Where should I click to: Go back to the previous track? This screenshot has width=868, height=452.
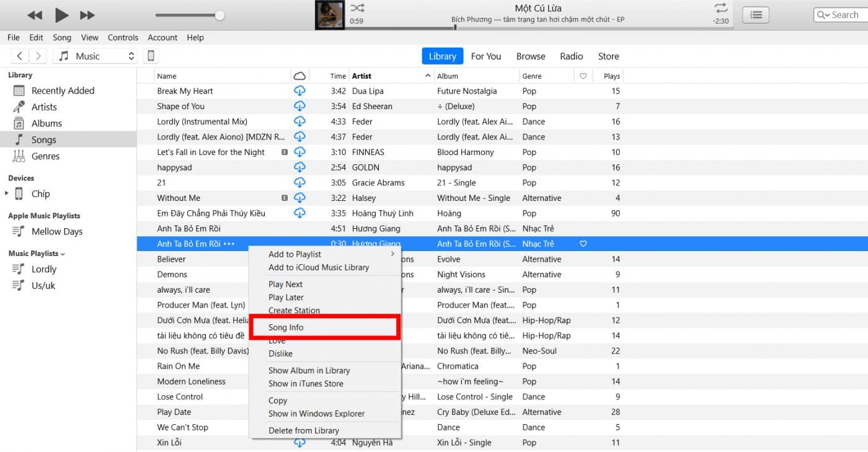[35, 15]
